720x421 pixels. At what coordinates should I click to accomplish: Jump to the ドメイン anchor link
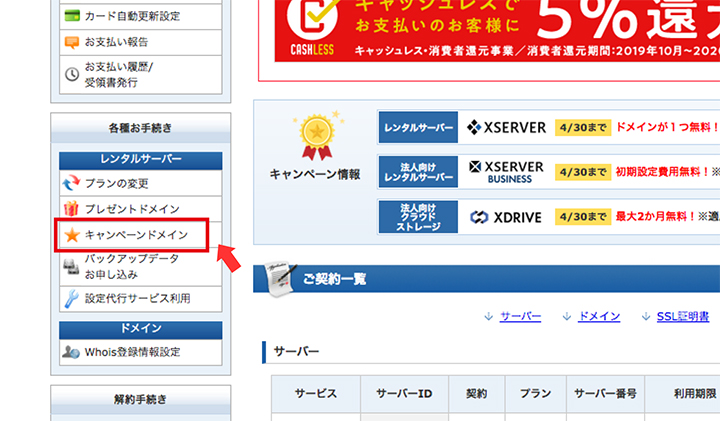pos(599,316)
